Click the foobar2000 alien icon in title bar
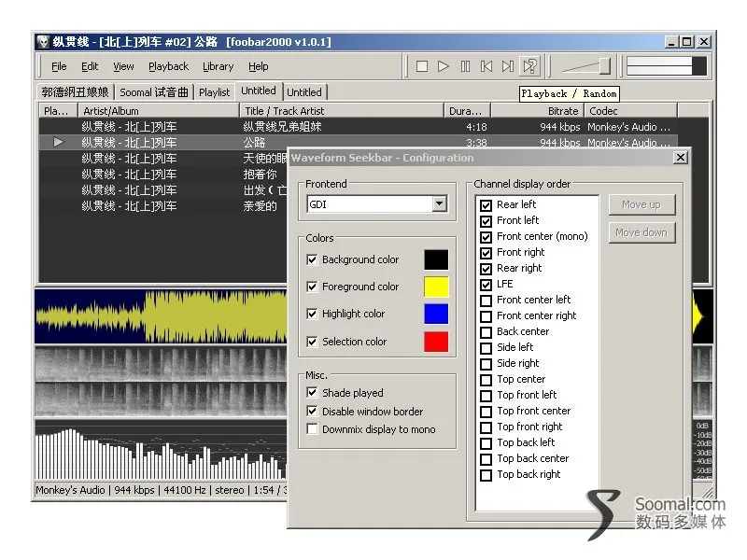 [44, 42]
